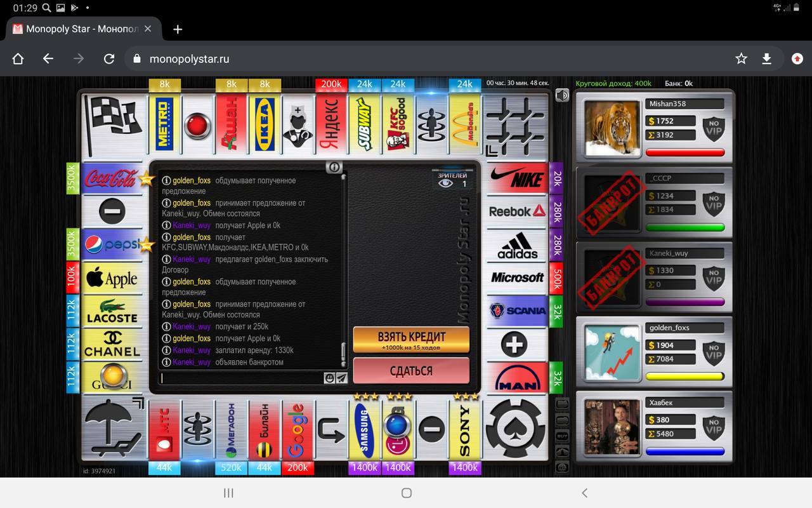Open Mishan358 tiger avatar
Image resolution: width=812 pixels, height=508 pixels.
pyautogui.click(x=612, y=128)
